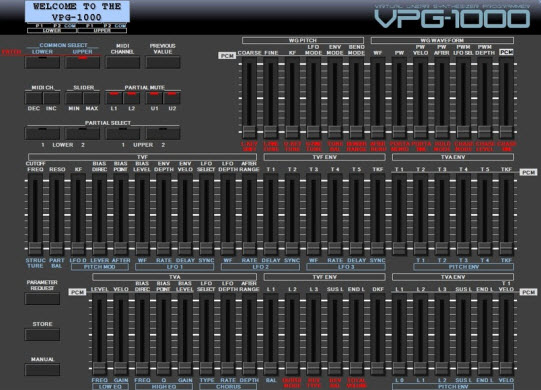This screenshot has height=390, width=541.
Task: Click the L1 level slider in TVF ENV
Action: [270, 334]
